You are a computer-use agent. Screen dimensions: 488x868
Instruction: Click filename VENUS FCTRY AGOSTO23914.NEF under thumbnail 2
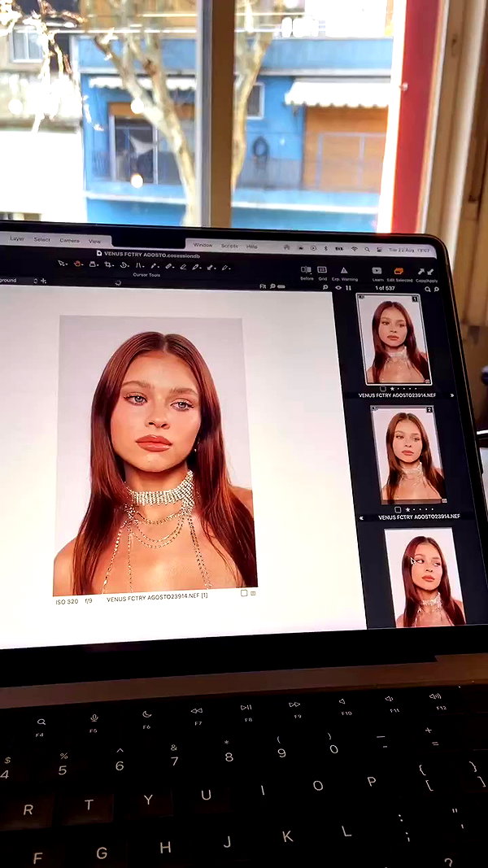(x=419, y=517)
